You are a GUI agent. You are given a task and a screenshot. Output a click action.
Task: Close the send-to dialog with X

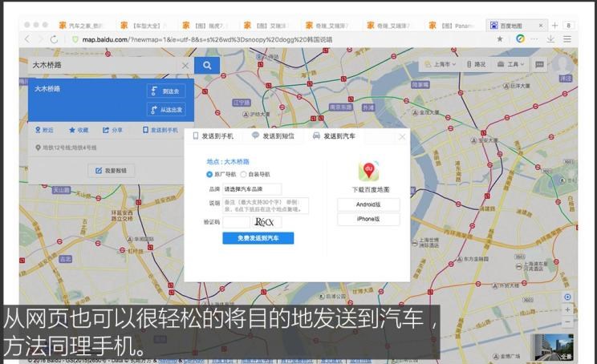(402, 136)
